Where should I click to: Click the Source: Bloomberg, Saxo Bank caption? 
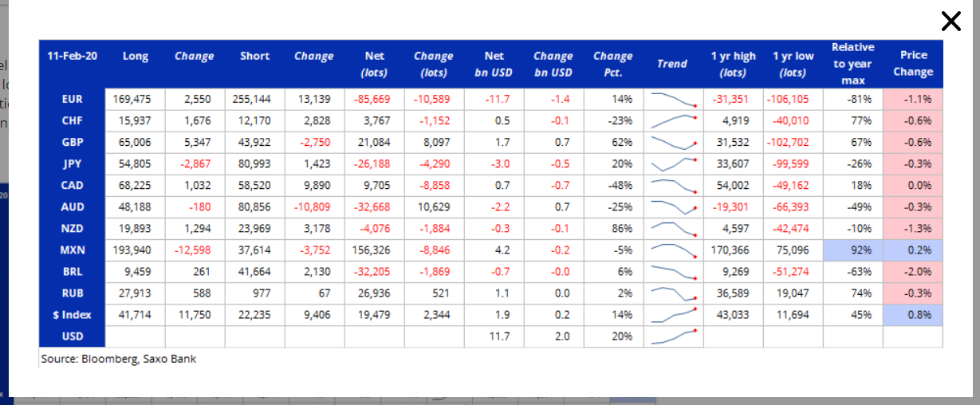[x=118, y=359]
